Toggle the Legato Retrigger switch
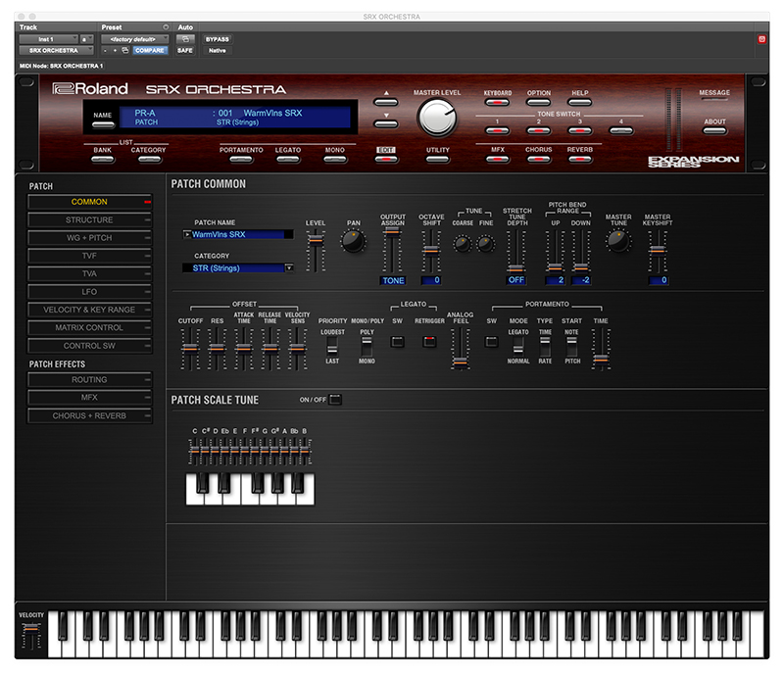This screenshot has width=784, height=676. coord(429,342)
